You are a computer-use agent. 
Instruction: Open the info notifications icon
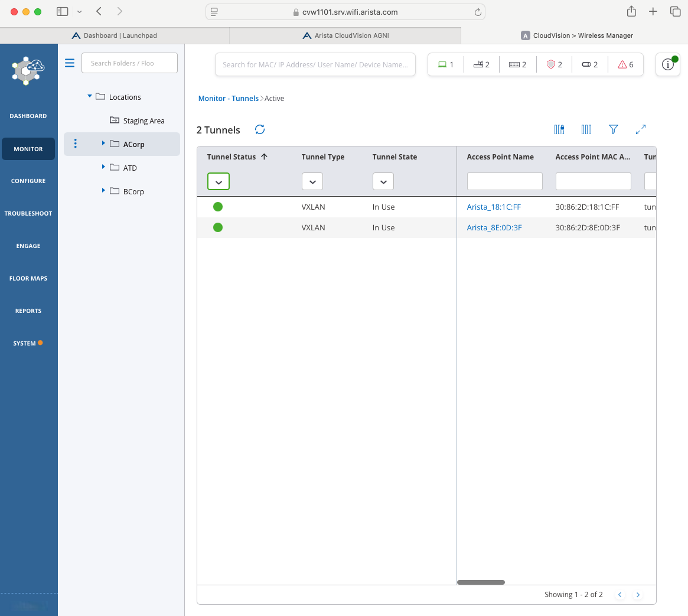pyautogui.click(x=667, y=64)
